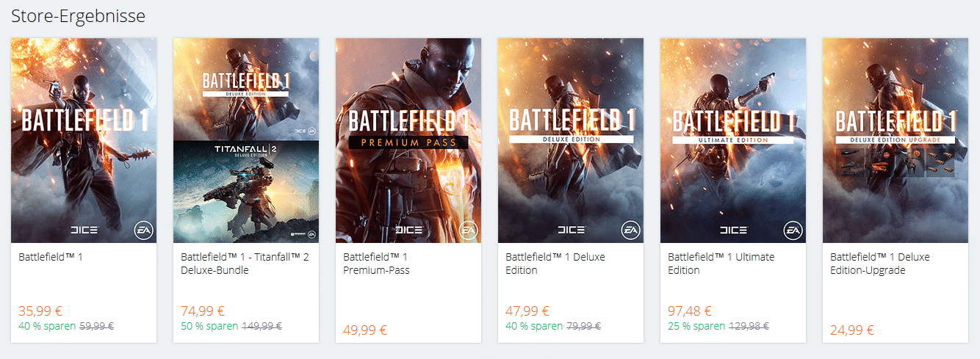Open the Ultimate Edition cover artwork

coord(733,140)
